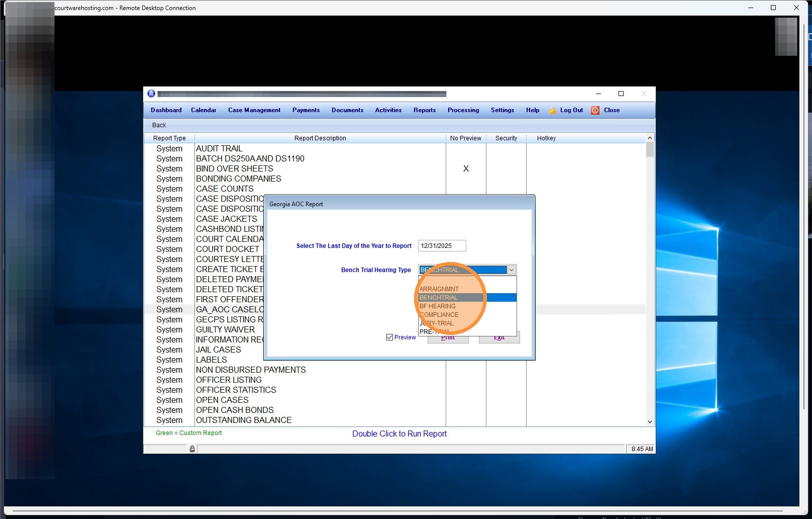Click the Hotkey column header
This screenshot has width=812, height=519.
[546, 138]
